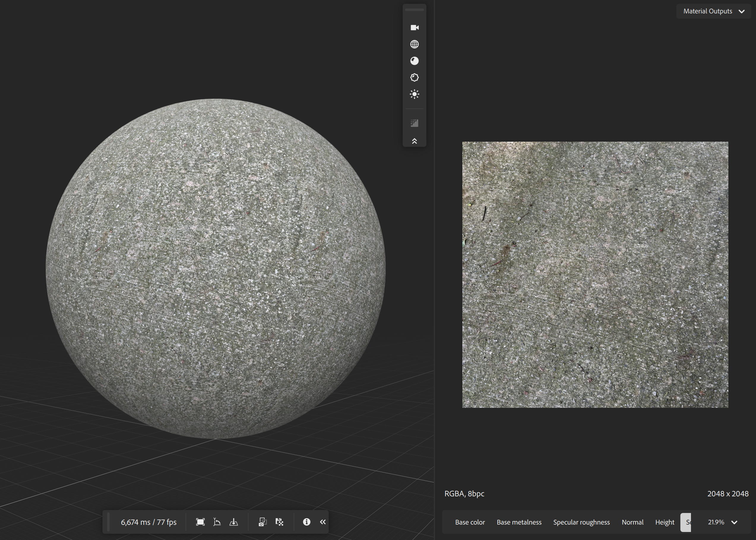Open the environment globe icon
Viewport: 756px width, 540px height.
point(415,44)
